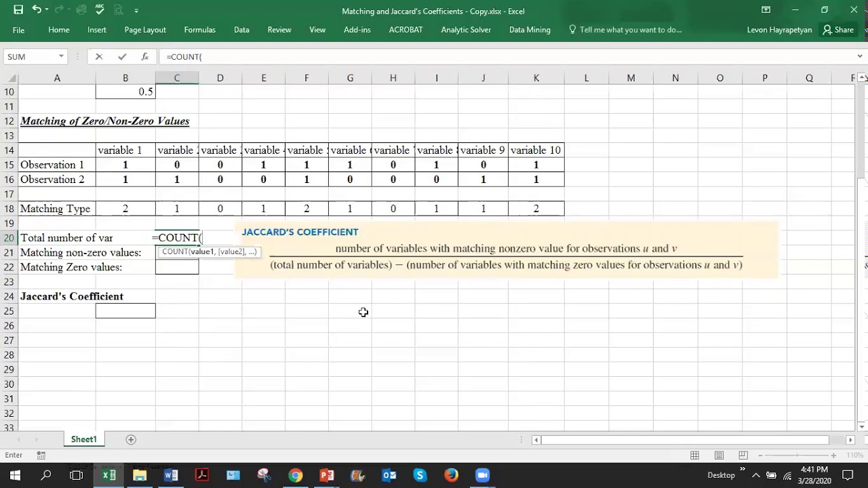Open Google Chrome from the taskbar

coord(296,475)
